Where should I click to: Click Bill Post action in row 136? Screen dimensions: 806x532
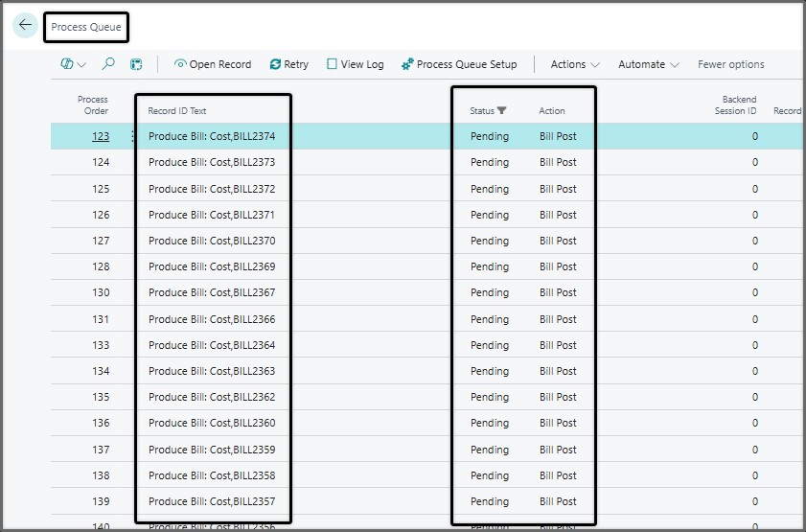coord(558,423)
